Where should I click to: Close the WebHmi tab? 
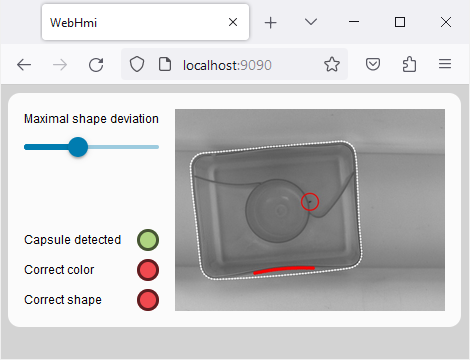pyautogui.click(x=233, y=22)
